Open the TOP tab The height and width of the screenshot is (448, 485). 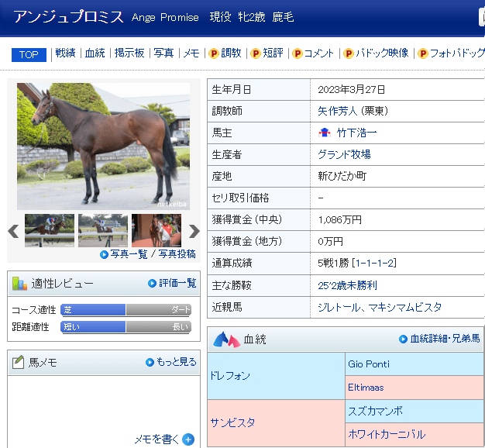click(x=29, y=55)
